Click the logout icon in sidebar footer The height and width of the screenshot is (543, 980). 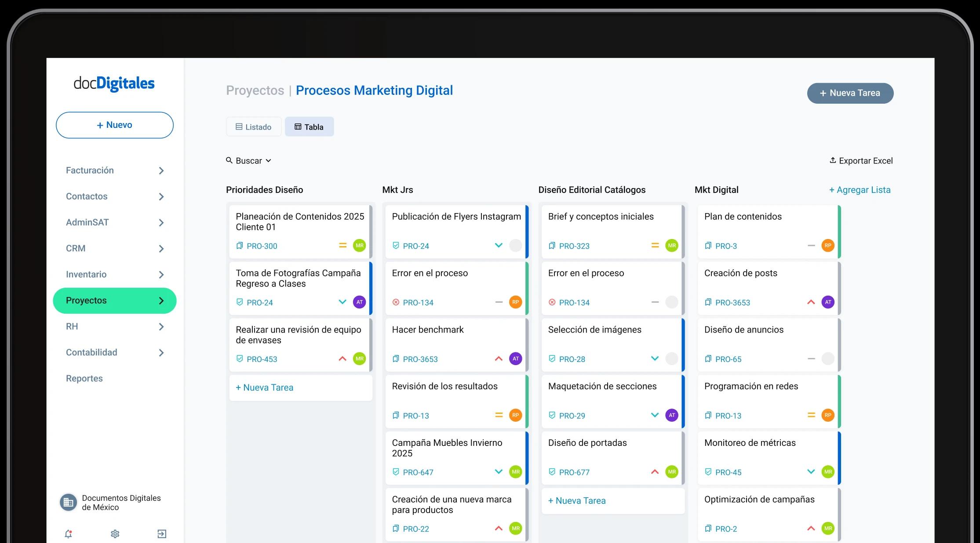coord(162,534)
